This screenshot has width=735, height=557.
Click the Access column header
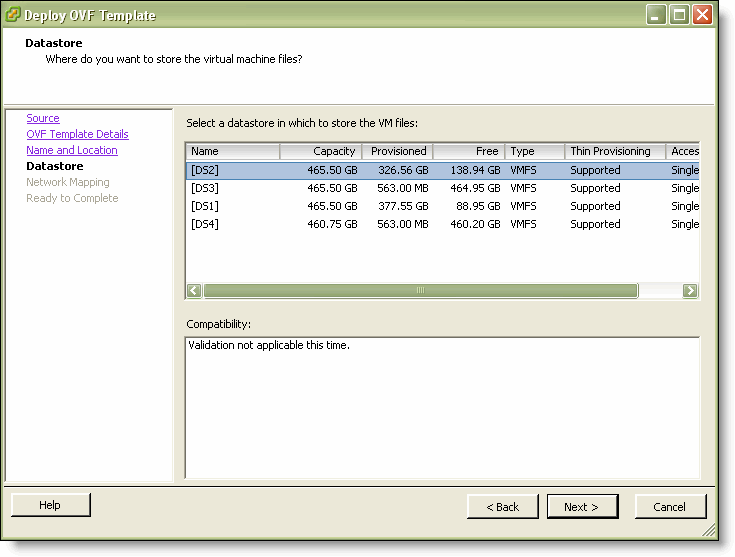coord(682,151)
